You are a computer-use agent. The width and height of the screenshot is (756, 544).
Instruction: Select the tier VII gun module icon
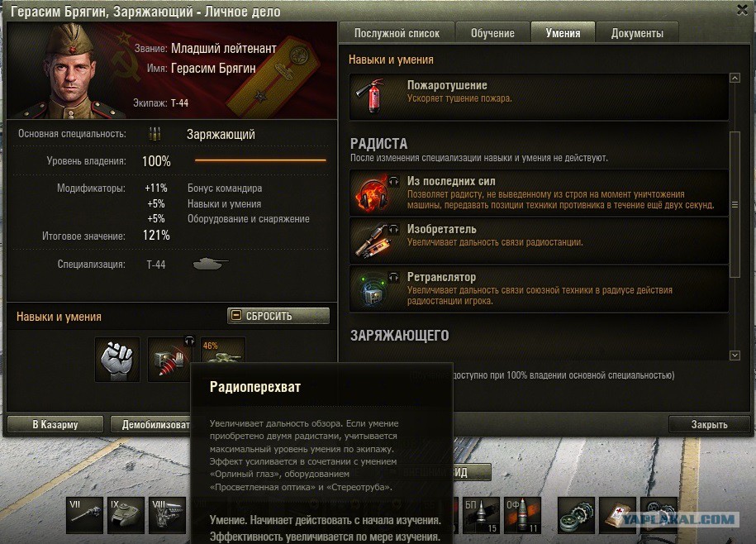pyautogui.click(x=84, y=515)
